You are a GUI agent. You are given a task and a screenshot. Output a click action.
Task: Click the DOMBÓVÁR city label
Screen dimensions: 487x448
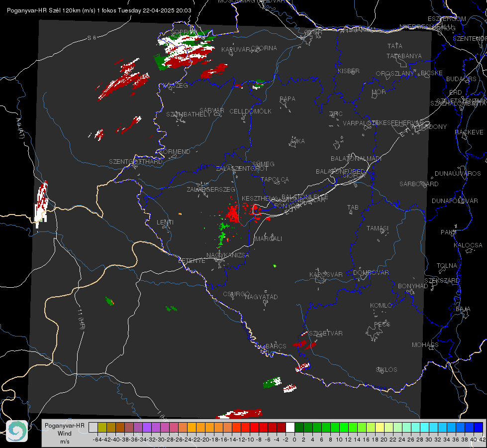[x=371, y=273]
